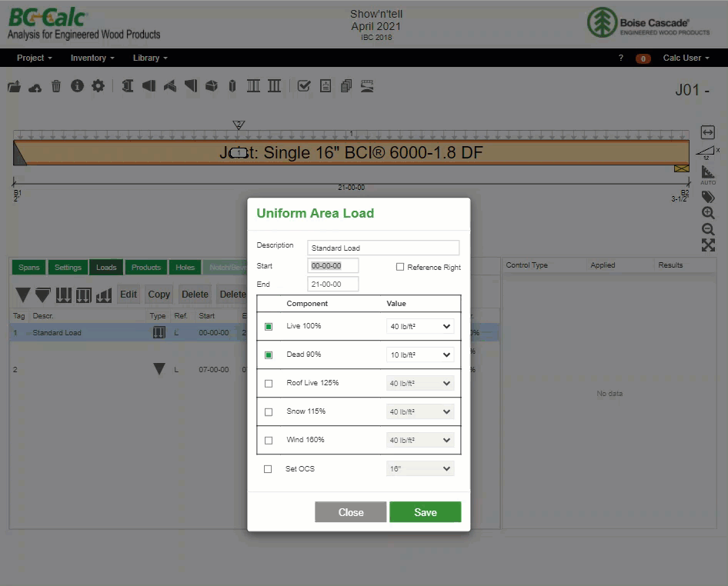Click the hole marker on the joist drawing
728x586 pixels.
pyautogui.click(x=239, y=152)
